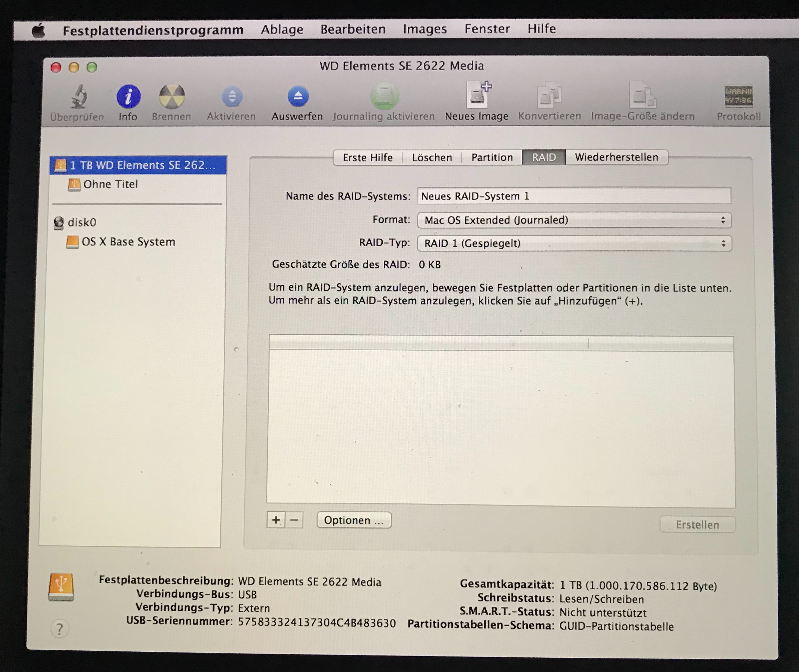Click the Auswerfen eject icon

click(298, 96)
